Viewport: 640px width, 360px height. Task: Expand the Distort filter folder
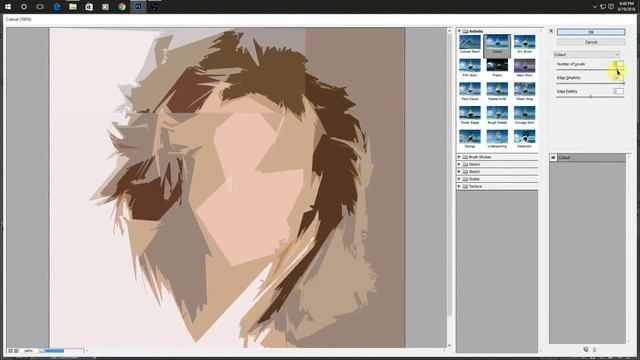[x=459, y=164]
